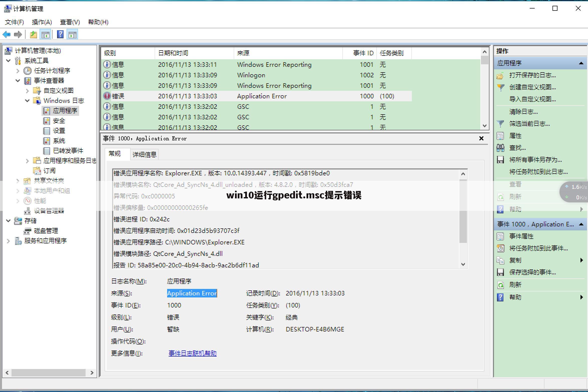The width and height of the screenshot is (588, 392).
Task: Expand 服务和应用程序 node arrow
Action: pos(8,241)
